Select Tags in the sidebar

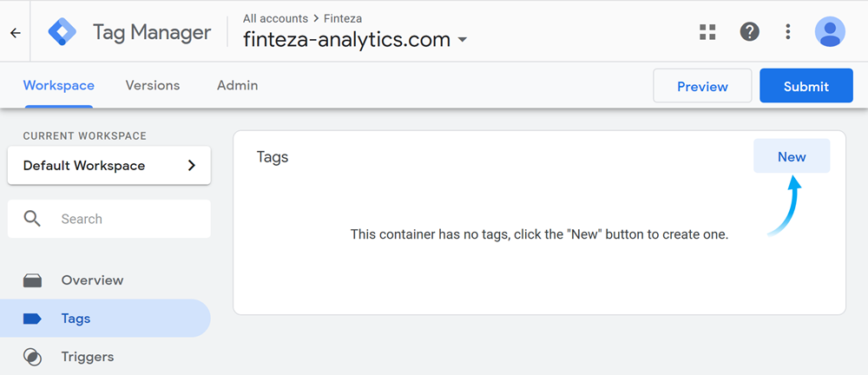(x=76, y=319)
